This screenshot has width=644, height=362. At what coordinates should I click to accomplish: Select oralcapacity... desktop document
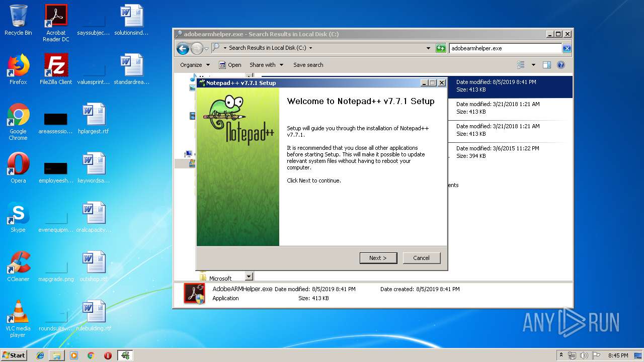point(94,217)
